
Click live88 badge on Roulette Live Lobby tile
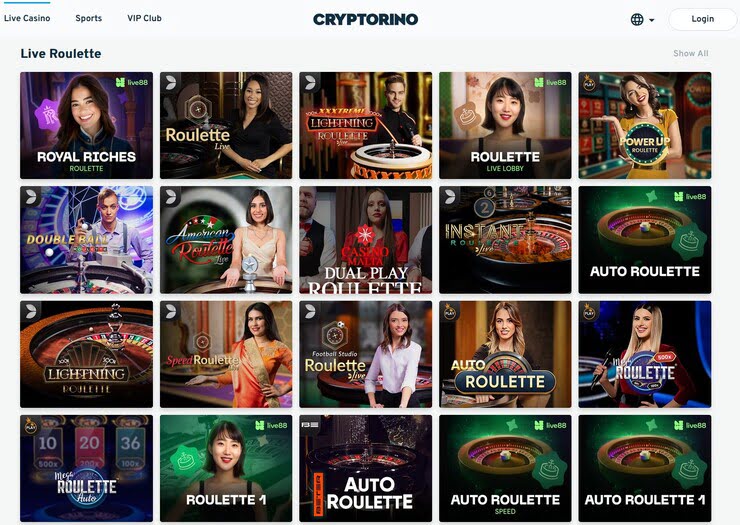550,82
